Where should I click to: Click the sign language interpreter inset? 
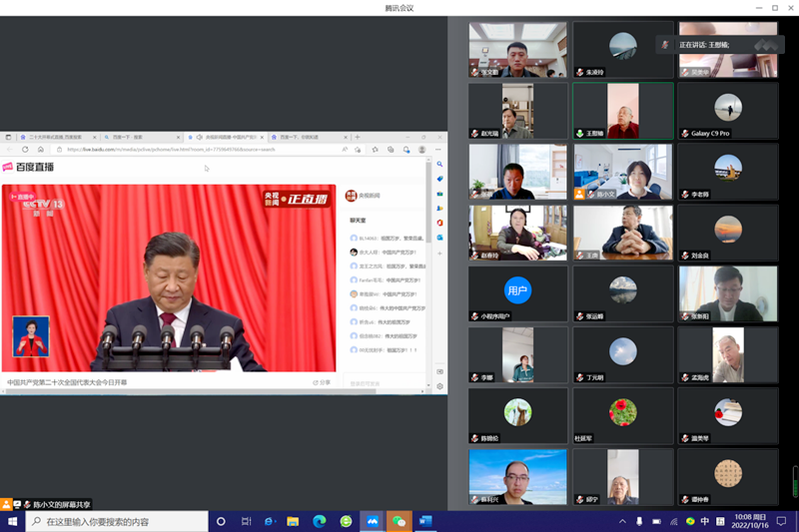[31, 336]
